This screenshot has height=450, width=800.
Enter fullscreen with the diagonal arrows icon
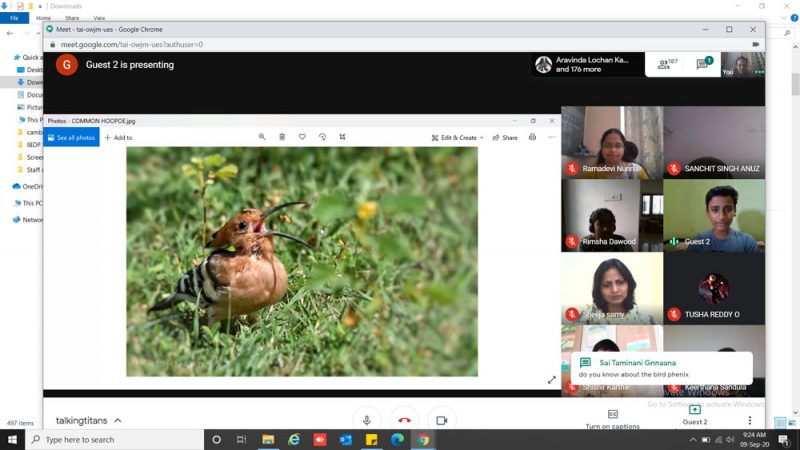pyautogui.click(x=552, y=380)
